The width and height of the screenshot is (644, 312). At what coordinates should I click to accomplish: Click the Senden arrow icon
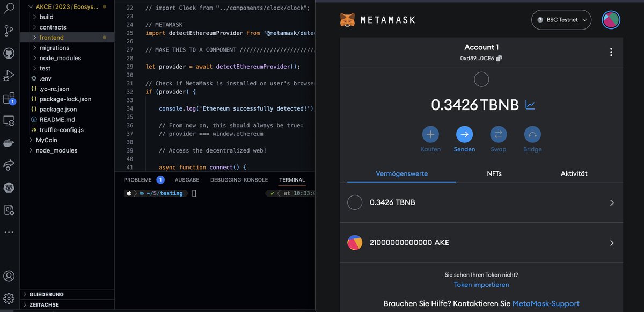465,134
